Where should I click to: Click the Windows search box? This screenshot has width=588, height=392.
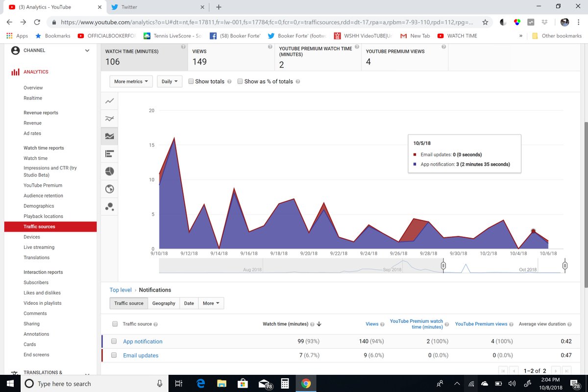pos(95,384)
